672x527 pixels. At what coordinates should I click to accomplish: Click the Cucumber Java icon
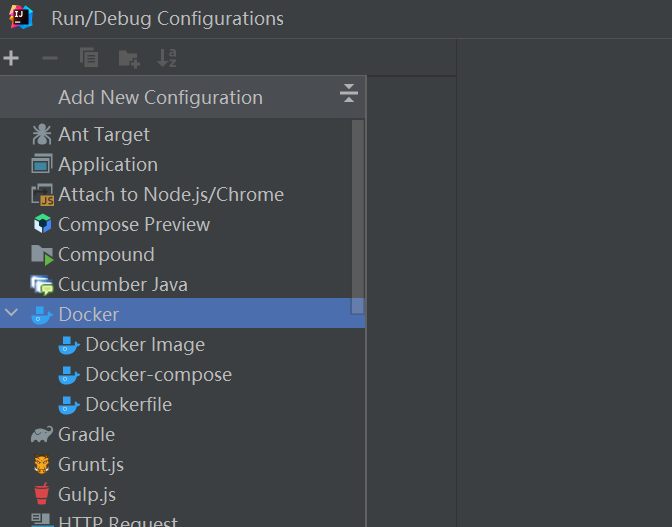42,285
